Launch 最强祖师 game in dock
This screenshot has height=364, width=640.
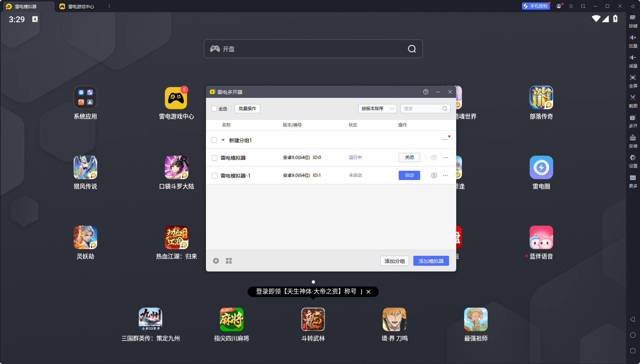(x=476, y=319)
